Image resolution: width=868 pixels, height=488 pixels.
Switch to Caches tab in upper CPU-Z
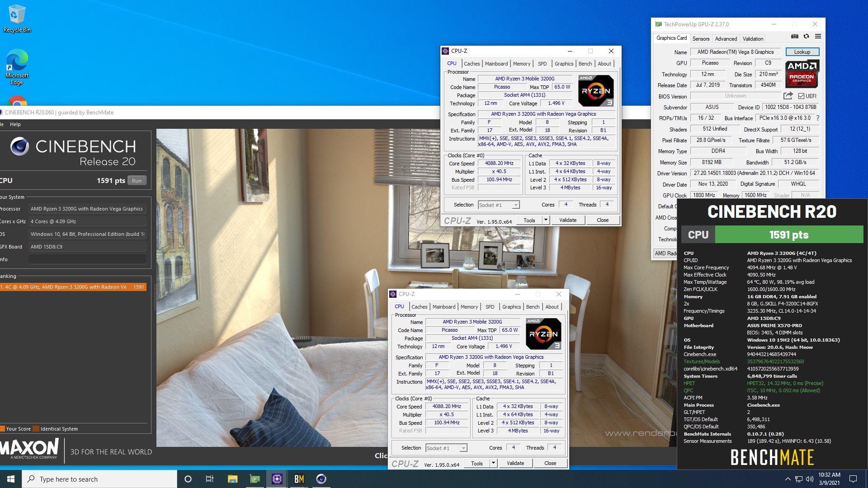pyautogui.click(x=472, y=64)
